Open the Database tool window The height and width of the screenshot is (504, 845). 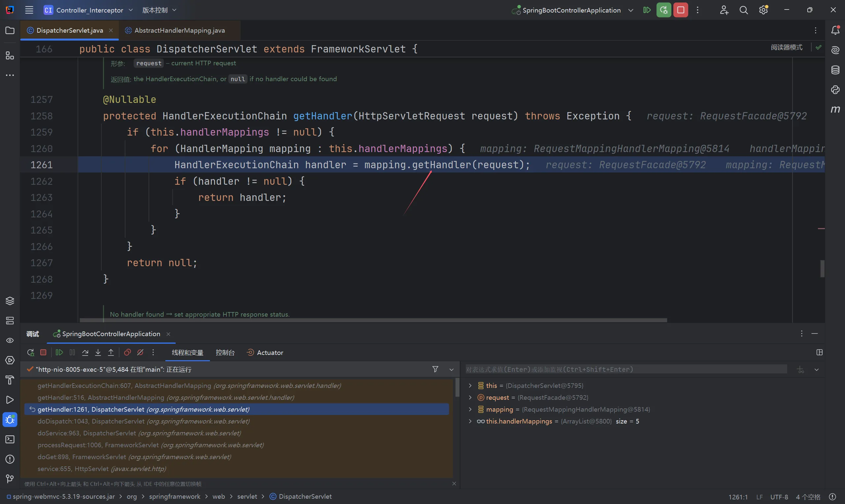click(x=835, y=70)
